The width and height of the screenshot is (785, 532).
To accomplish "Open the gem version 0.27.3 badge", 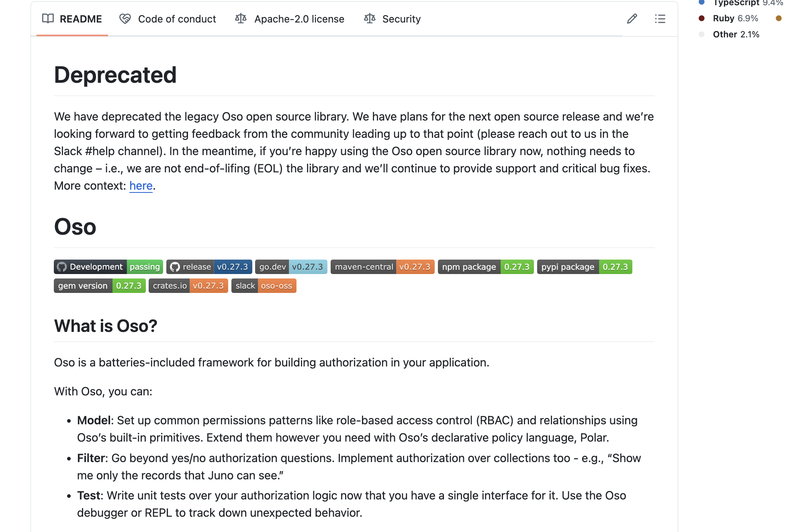I will (x=100, y=286).
